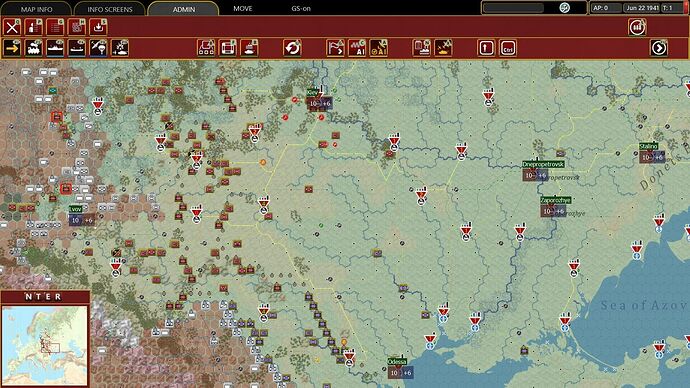Toggle the standard move arrow mode

tap(12, 48)
